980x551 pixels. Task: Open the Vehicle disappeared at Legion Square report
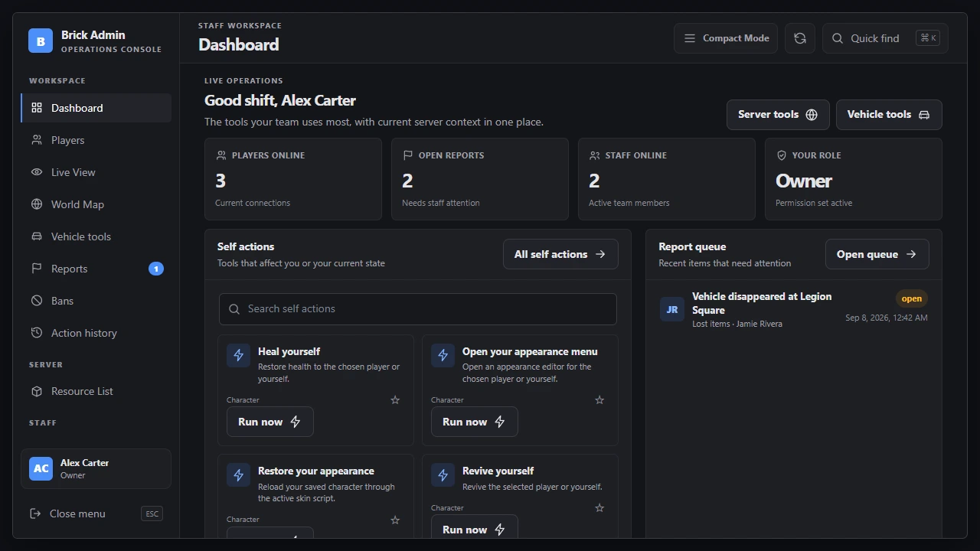coord(794,311)
